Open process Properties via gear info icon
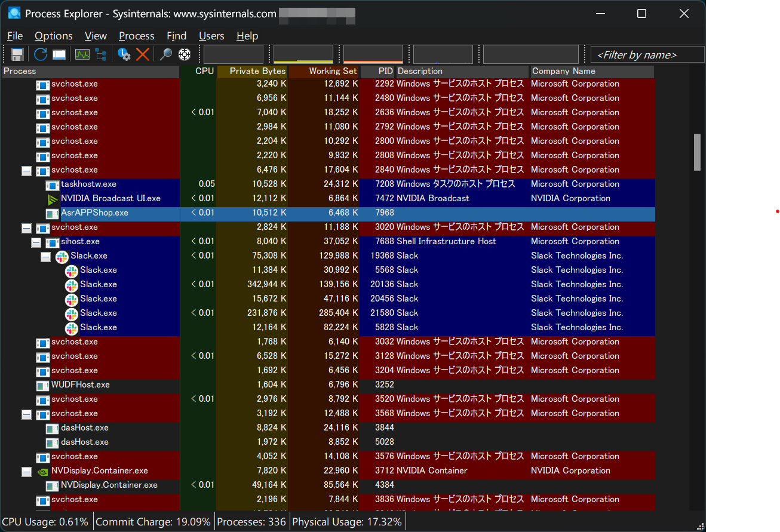This screenshot has height=532, width=780. coord(124,54)
